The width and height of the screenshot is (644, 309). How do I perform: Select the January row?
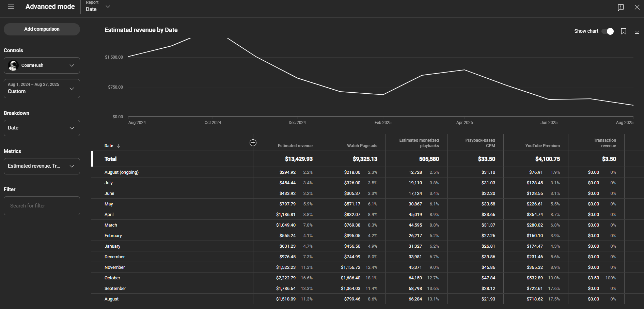click(367, 246)
